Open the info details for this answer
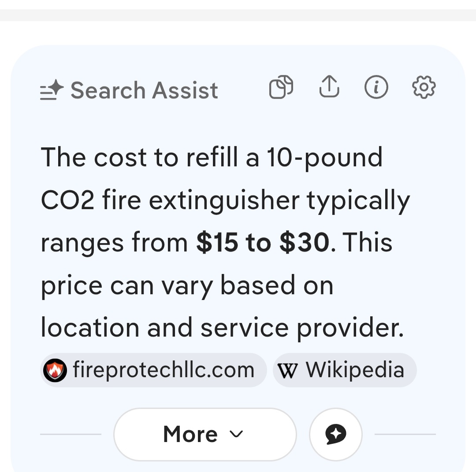The image size is (476, 472). [x=376, y=87]
